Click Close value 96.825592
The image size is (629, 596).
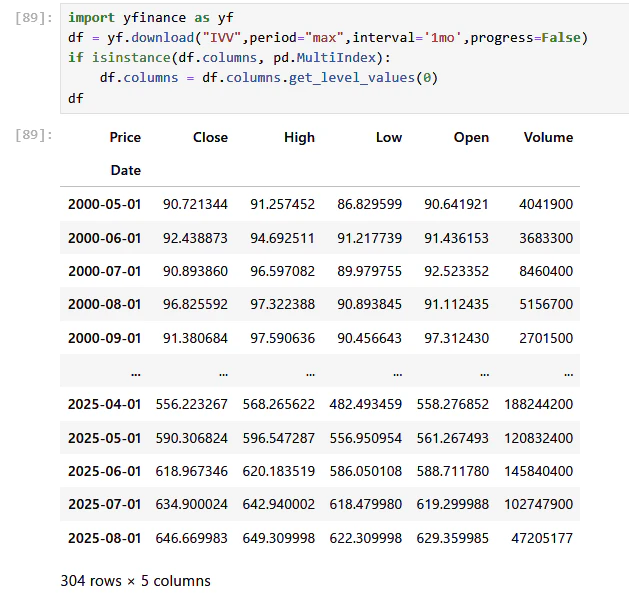(x=195, y=304)
